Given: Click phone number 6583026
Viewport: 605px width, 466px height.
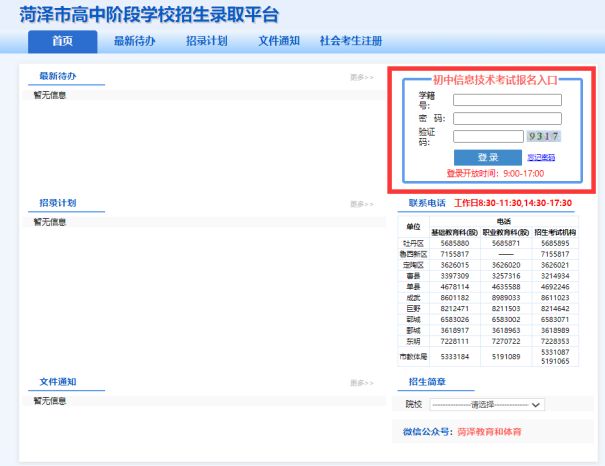Looking at the screenshot, I should tap(455, 319).
